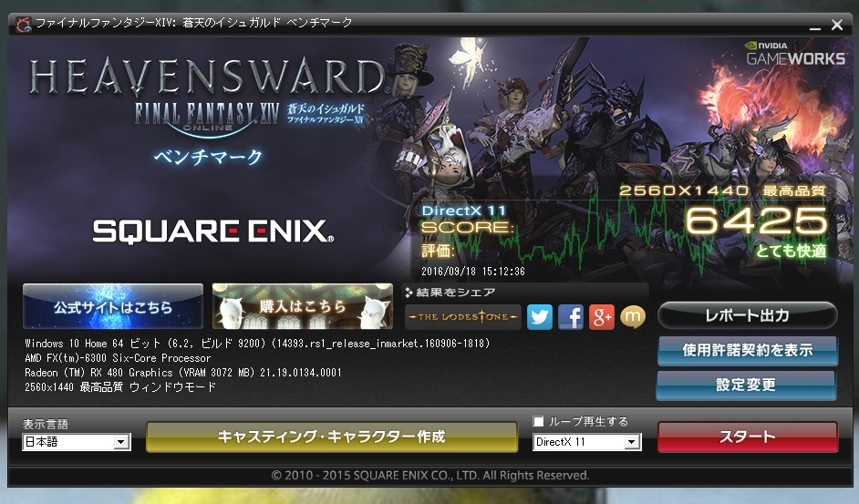Click レポート出力 report output button
The image size is (859, 504).
coord(747,315)
